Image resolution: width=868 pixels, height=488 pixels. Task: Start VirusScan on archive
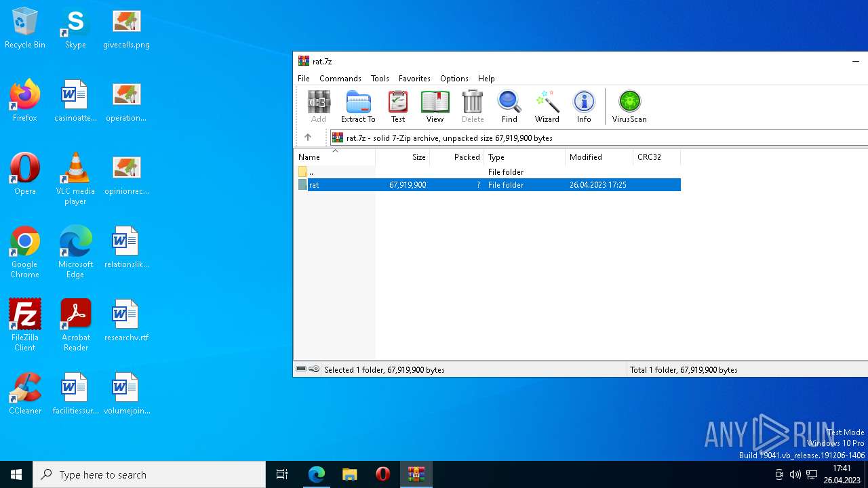pos(629,107)
